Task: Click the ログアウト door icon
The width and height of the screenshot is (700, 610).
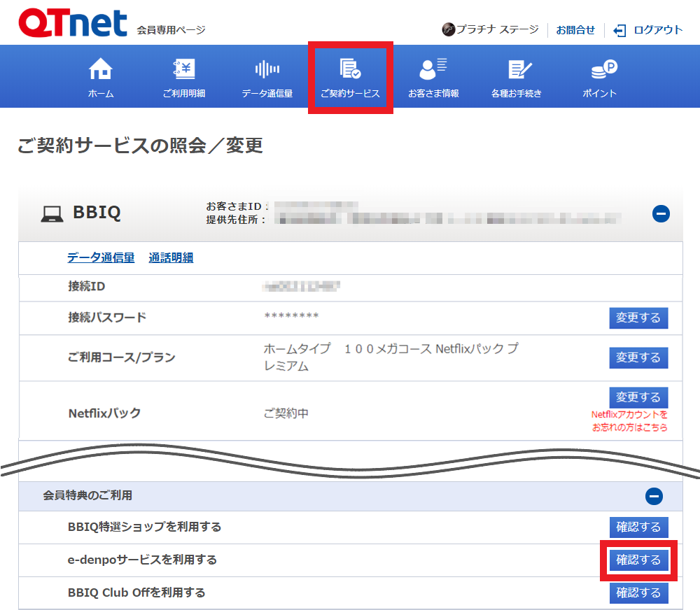Action: click(x=619, y=30)
